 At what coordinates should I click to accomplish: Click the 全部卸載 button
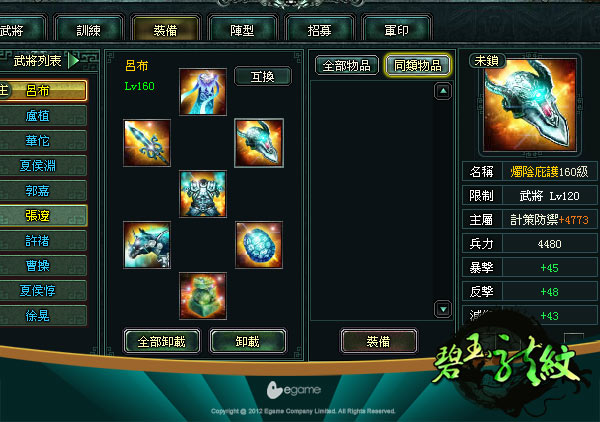click(161, 341)
